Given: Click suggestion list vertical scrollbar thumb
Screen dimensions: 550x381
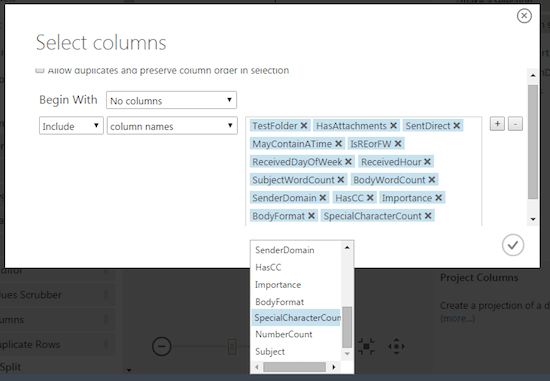Looking at the screenshot, I should [x=347, y=327].
